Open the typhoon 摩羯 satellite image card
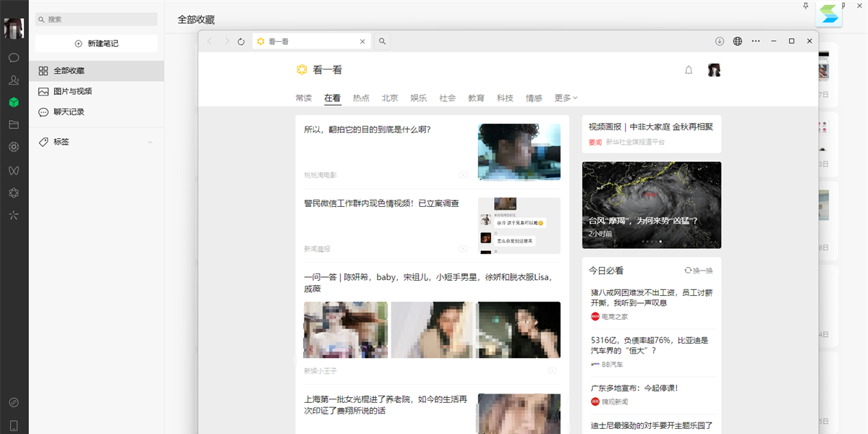 pyautogui.click(x=651, y=205)
